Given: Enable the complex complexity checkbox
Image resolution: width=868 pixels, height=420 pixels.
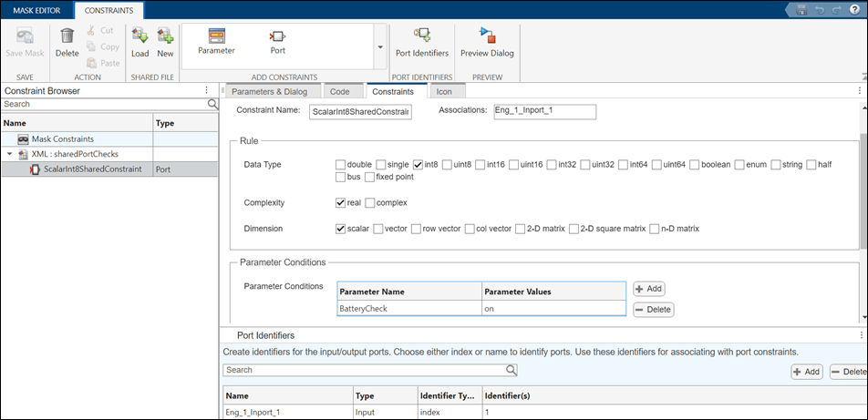Looking at the screenshot, I should [x=370, y=202].
